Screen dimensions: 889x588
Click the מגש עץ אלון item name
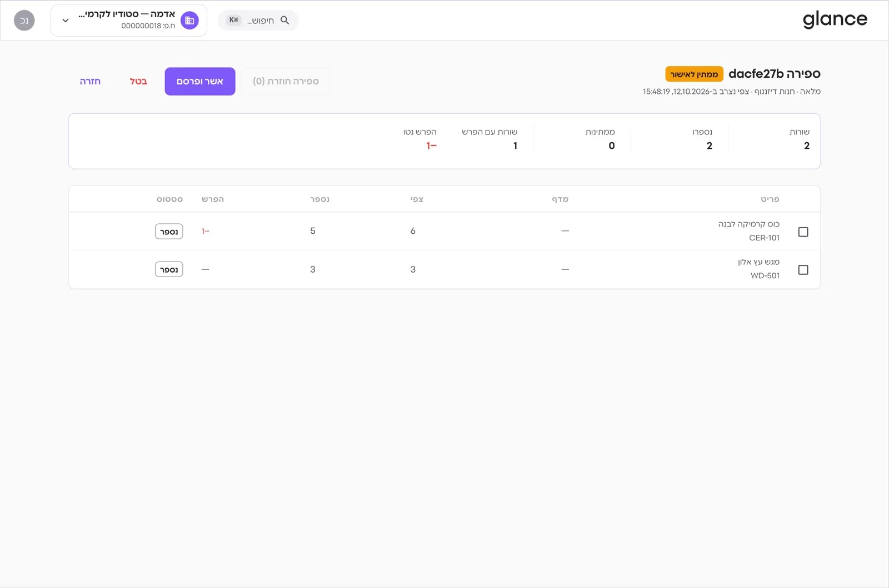click(x=759, y=262)
